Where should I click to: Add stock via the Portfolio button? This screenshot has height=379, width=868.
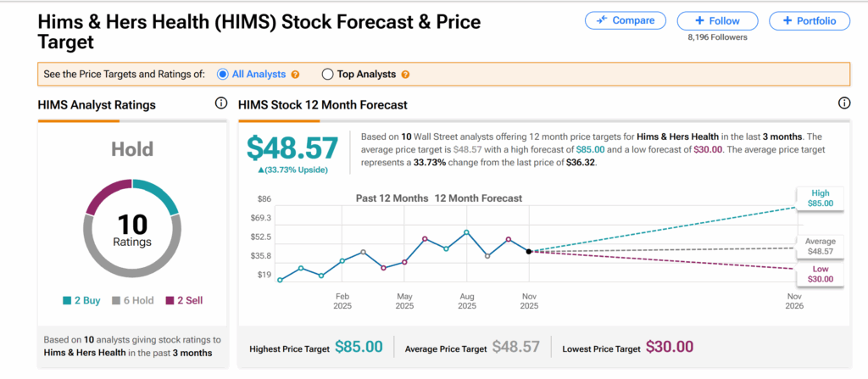[x=809, y=21]
